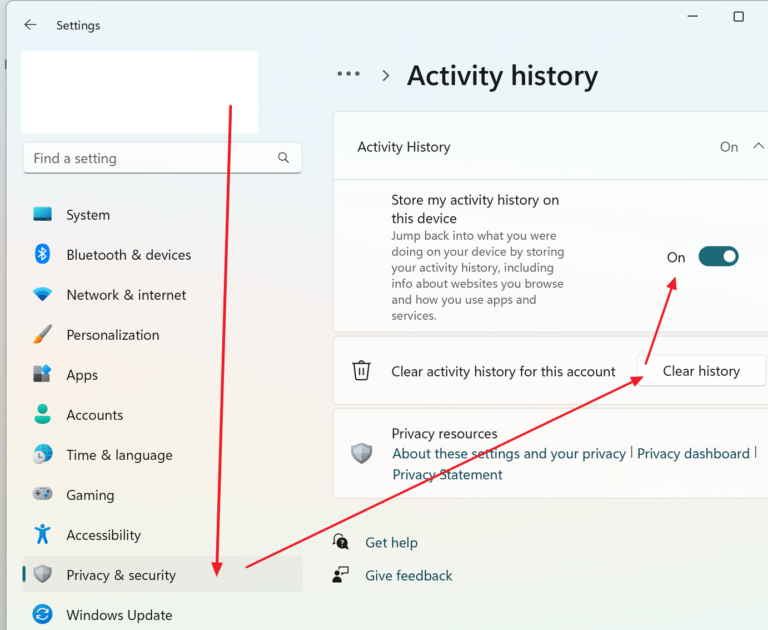This screenshot has height=630, width=768.
Task: Open breadcrumb ellipsis menu
Action: (x=348, y=74)
